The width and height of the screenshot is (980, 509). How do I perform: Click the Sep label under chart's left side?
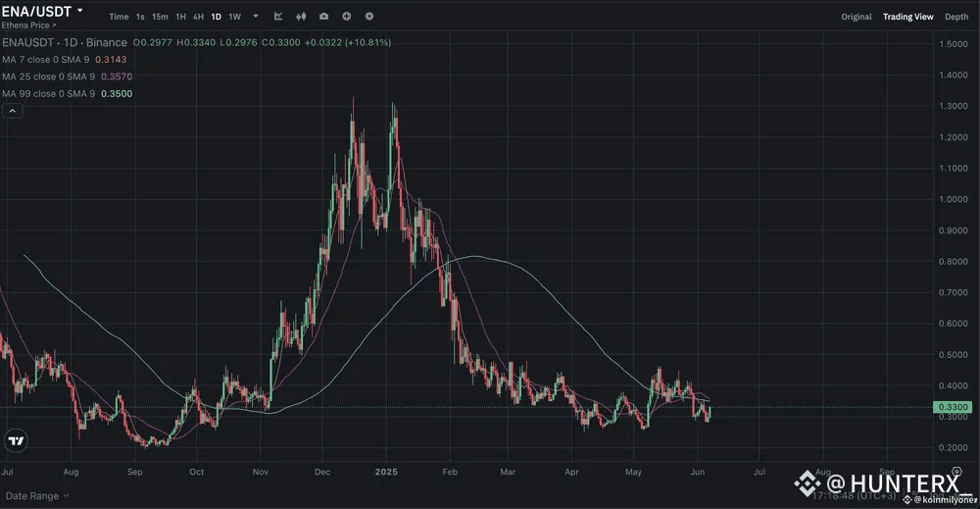pos(135,472)
